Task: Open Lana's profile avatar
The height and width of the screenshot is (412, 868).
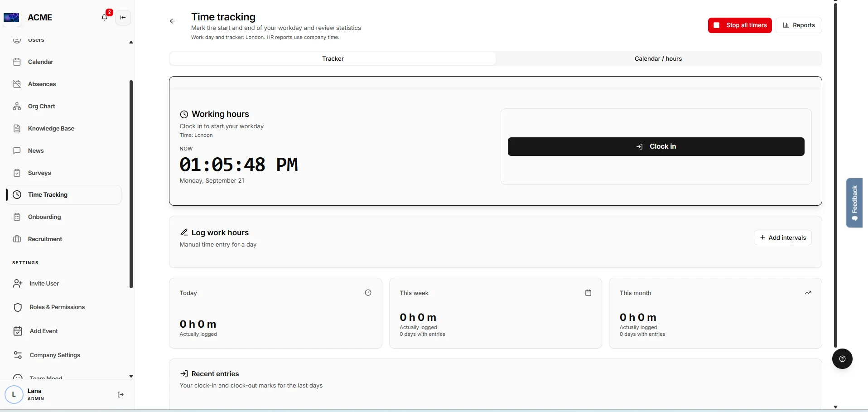Action: pyautogui.click(x=14, y=394)
